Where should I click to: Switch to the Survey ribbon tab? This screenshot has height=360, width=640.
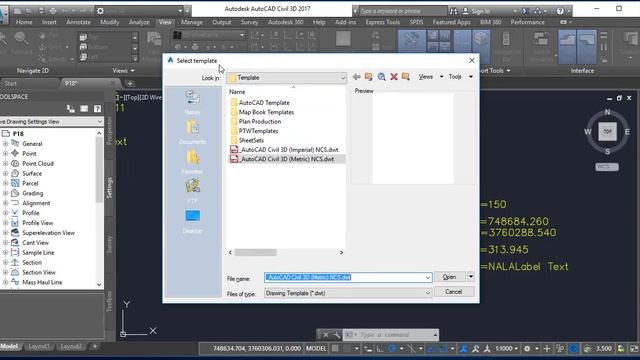tap(249, 22)
